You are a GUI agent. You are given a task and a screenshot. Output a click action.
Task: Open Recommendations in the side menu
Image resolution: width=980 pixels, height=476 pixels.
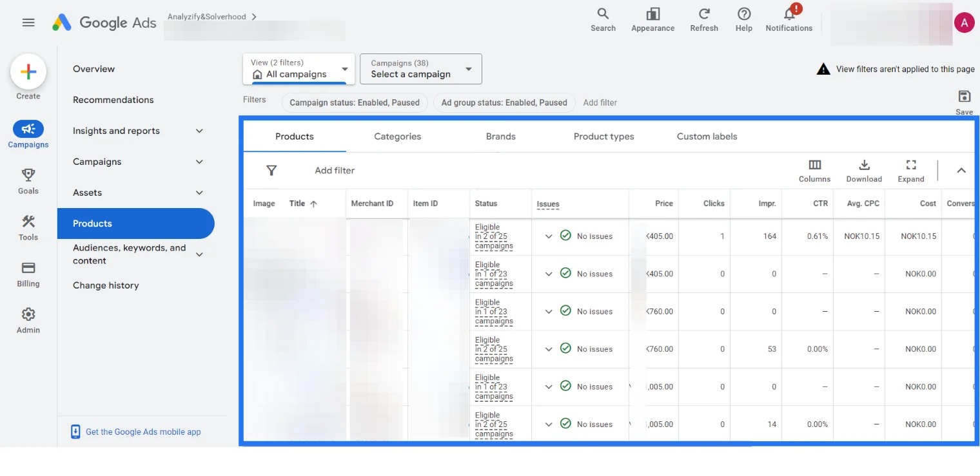click(113, 100)
